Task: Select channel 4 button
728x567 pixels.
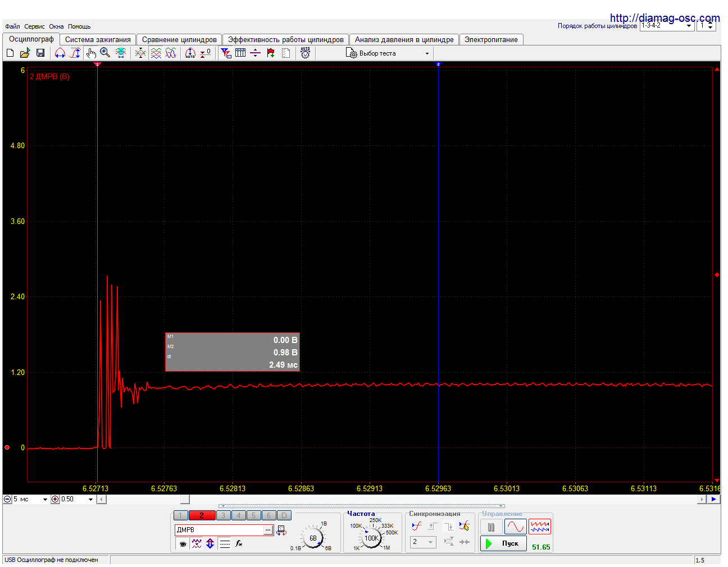Action: (238, 515)
